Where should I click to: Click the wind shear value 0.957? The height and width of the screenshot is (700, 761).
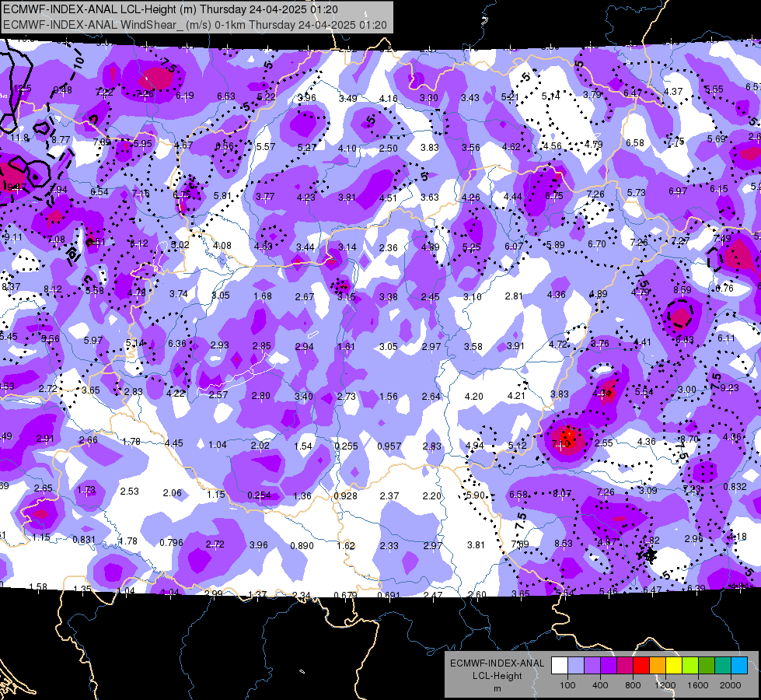(x=389, y=446)
